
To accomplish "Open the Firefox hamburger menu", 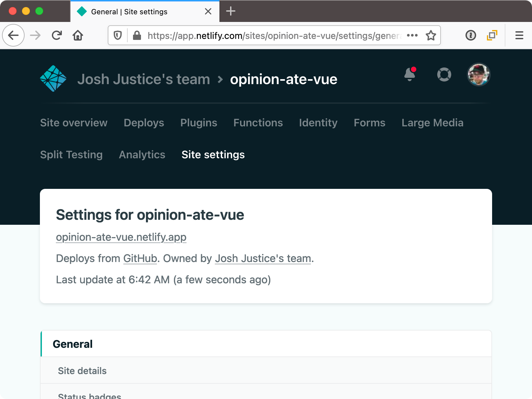I will pyautogui.click(x=519, y=35).
